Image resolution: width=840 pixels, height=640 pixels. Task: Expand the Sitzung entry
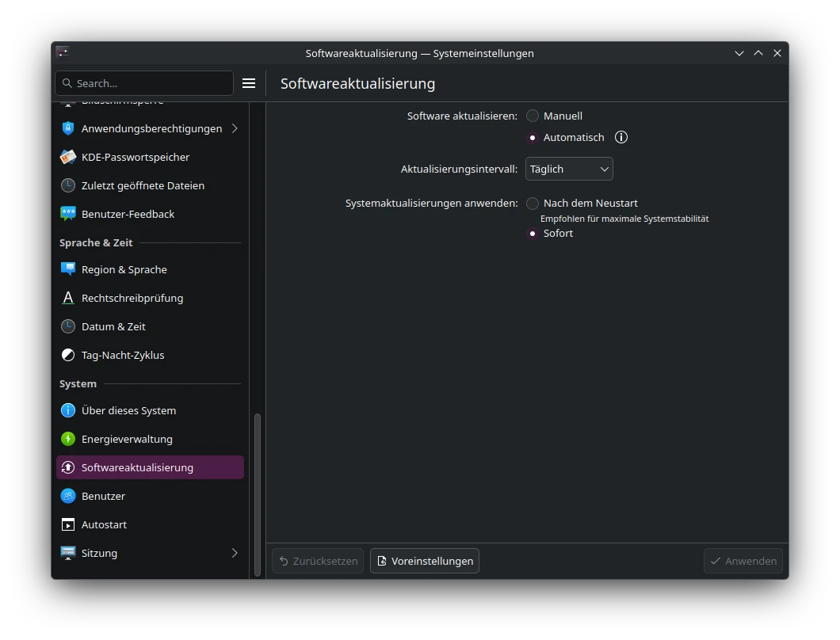pos(235,553)
